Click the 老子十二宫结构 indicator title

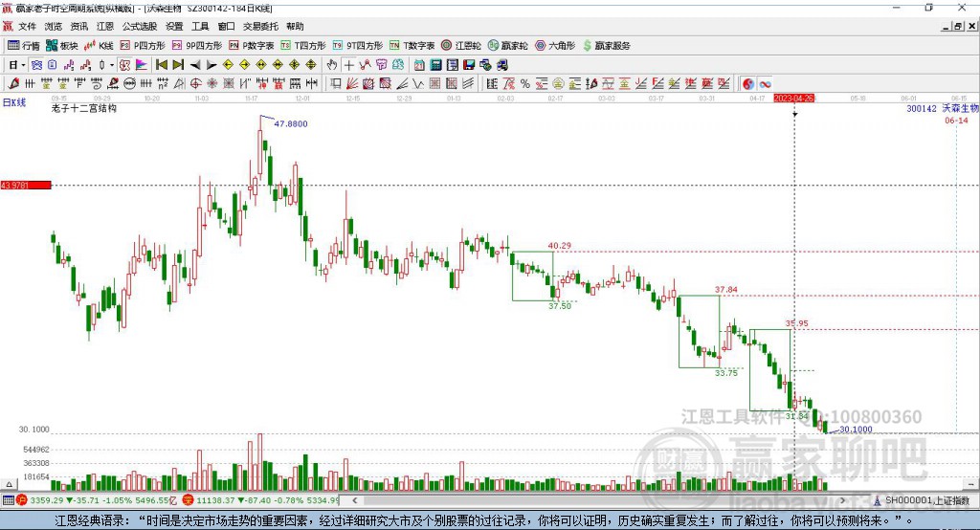[x=84, y=108]
